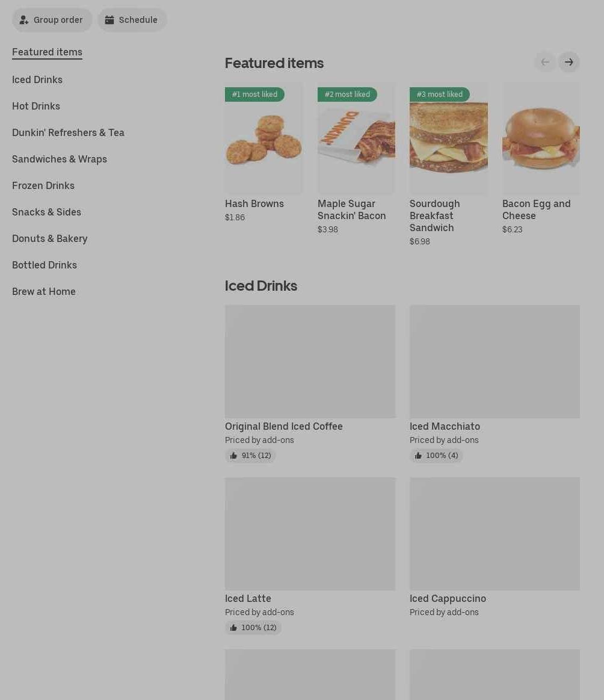
Task: Open Maple Sugar Snackin' Bacon image
Action: (x=356, y=138)
